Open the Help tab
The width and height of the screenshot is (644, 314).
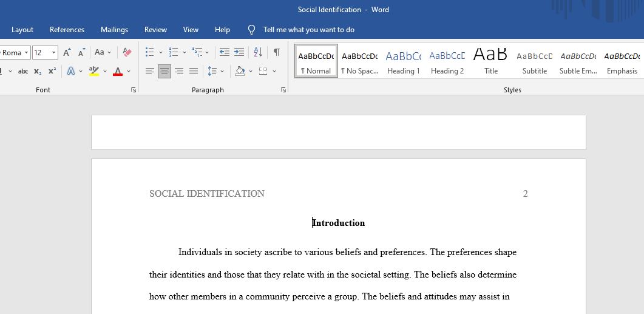coord(222,30)
